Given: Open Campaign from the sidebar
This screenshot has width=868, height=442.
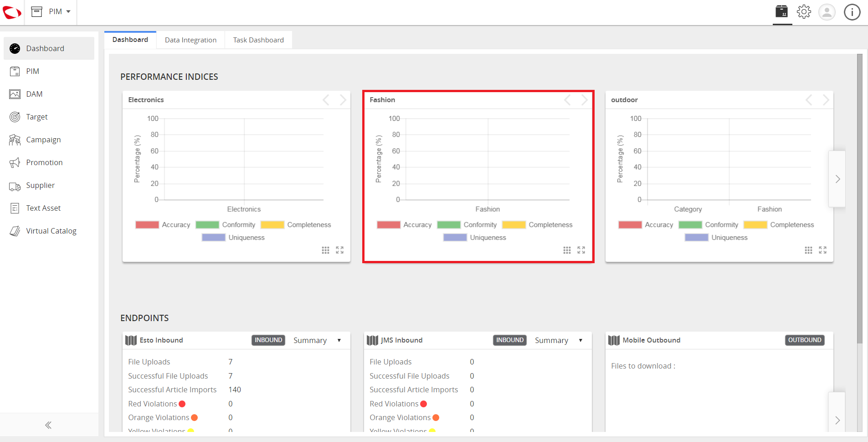Looking at the screenshot, I should coord(49,140).
